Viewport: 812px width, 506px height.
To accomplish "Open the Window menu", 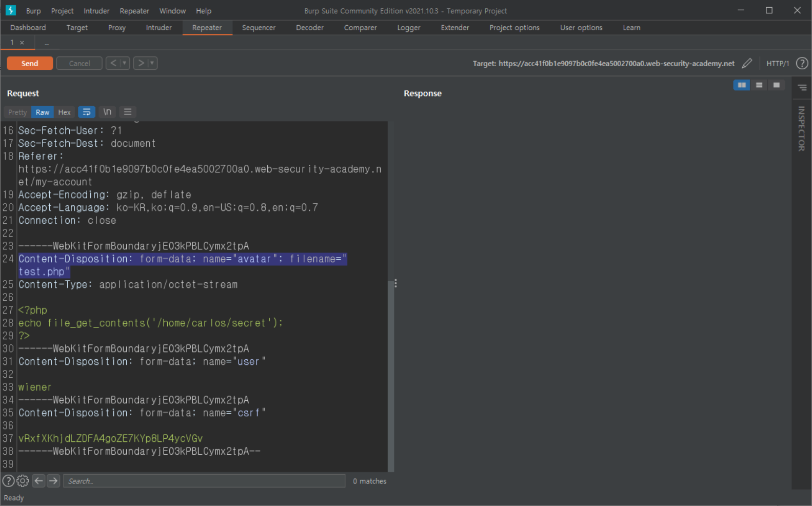I will click(172, 11).
